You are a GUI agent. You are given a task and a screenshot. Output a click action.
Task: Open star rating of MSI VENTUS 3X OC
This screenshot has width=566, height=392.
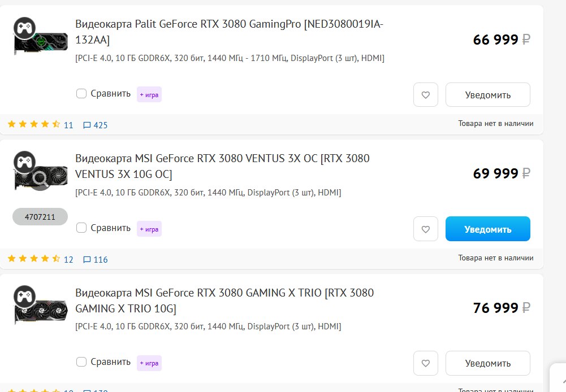point(34,259)
